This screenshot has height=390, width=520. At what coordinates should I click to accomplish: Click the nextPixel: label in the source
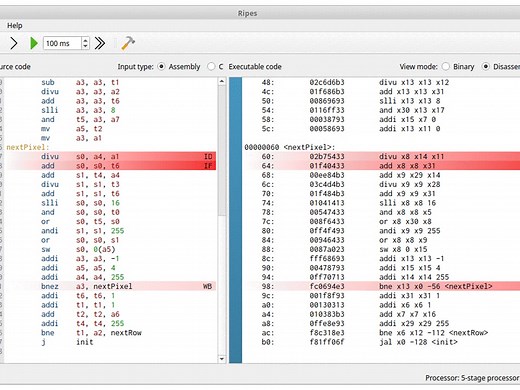point(28,147)
